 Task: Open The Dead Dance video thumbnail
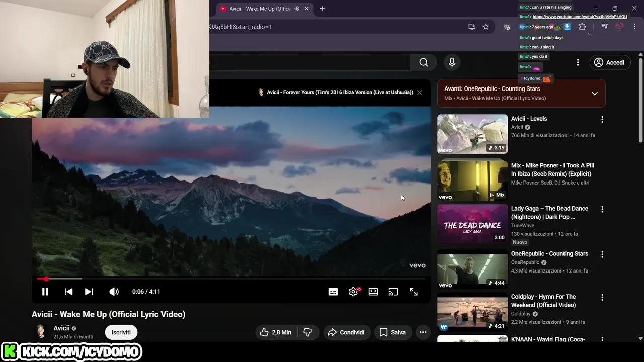472,224
